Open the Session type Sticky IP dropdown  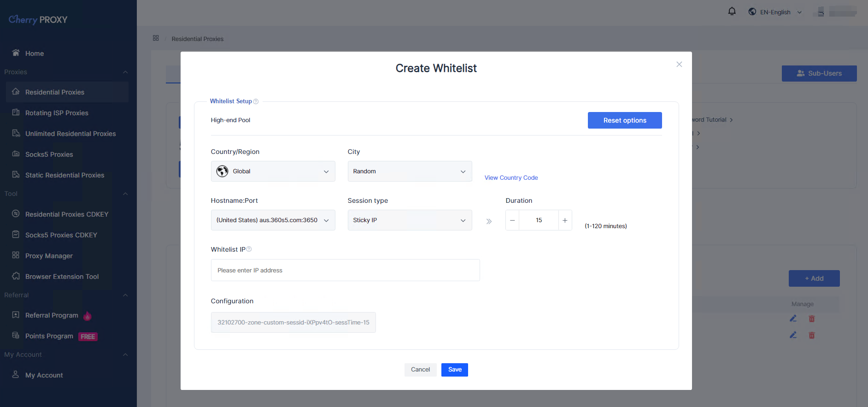coord(410,220)
